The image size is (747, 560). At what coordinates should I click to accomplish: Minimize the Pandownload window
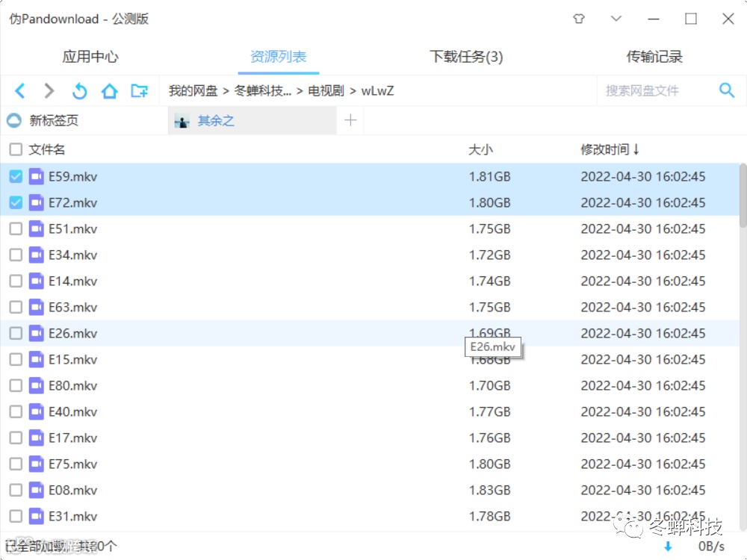(x=654, y=19)
